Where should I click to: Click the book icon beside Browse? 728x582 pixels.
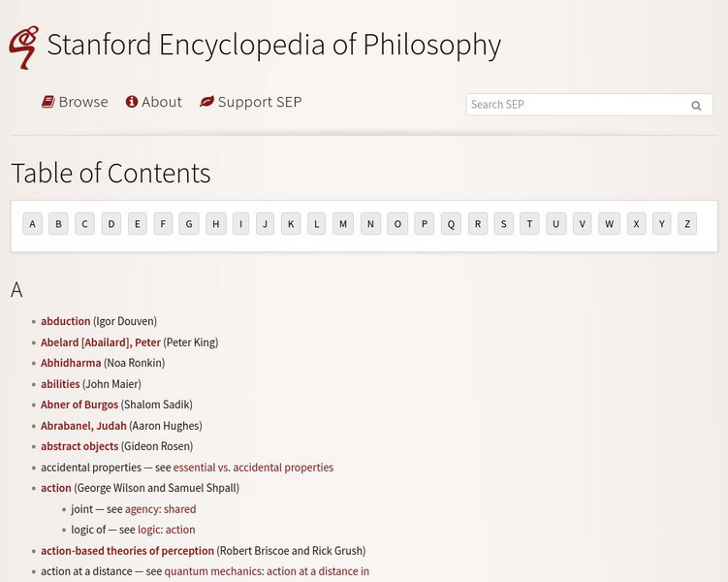(47, 102)
